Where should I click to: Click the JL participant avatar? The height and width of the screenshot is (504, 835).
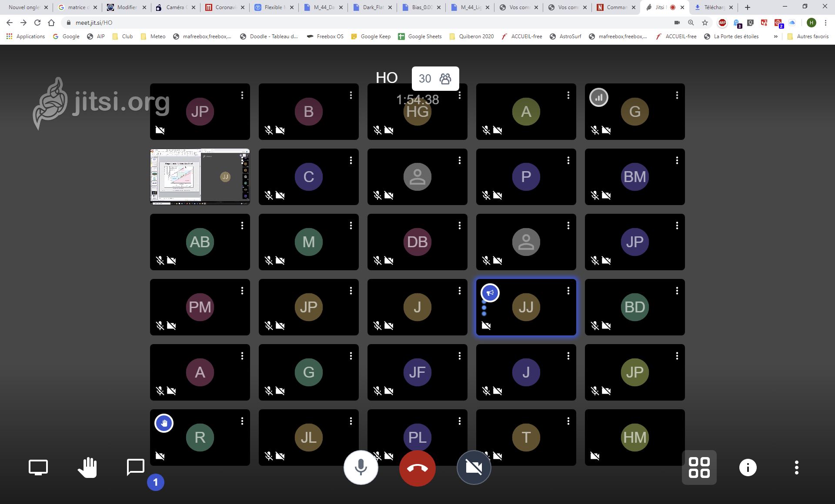(x=309, y=438)
